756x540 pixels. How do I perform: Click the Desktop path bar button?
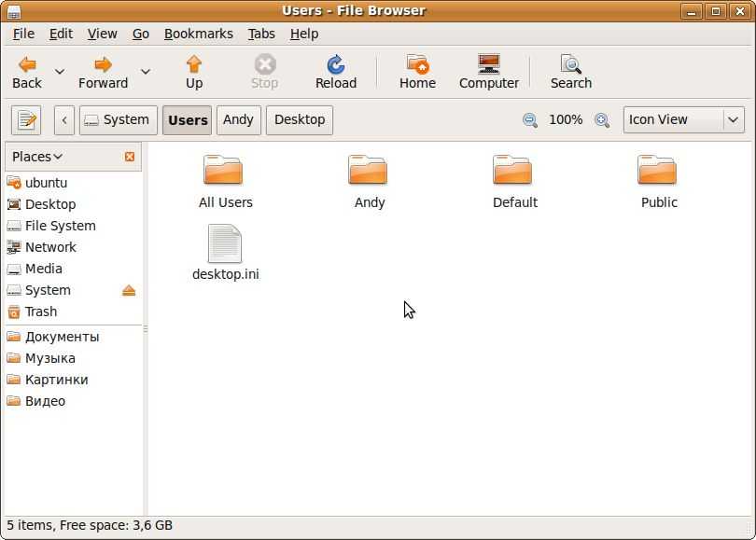coord(300,120)
